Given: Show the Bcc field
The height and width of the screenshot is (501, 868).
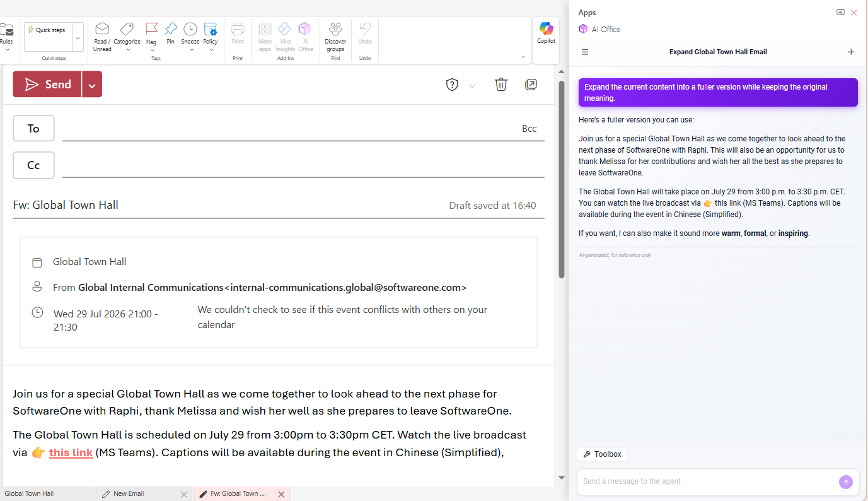Looking at the screenshot, I should [x=529, y=129].
